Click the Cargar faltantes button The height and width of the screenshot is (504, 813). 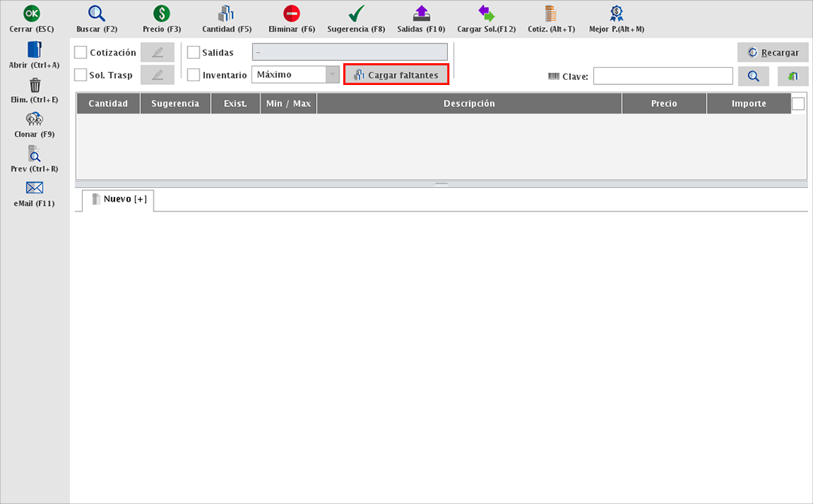396,75
